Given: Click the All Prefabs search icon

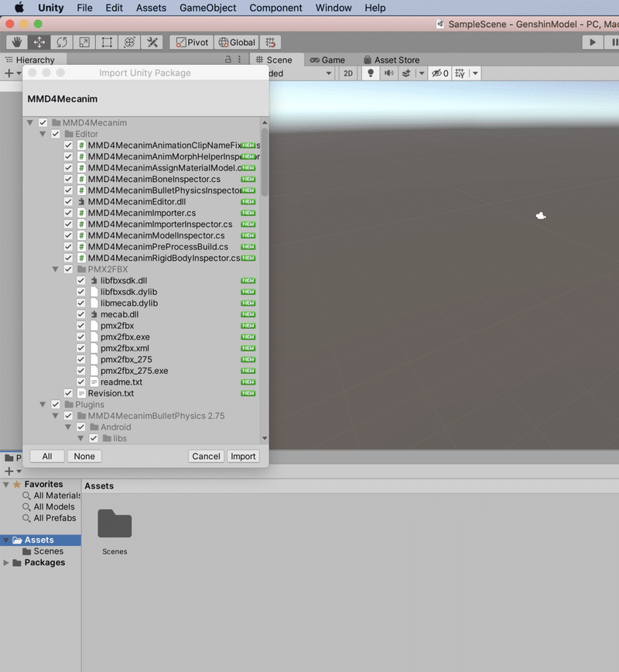Looking at the screenshot, I should (26, 518).
